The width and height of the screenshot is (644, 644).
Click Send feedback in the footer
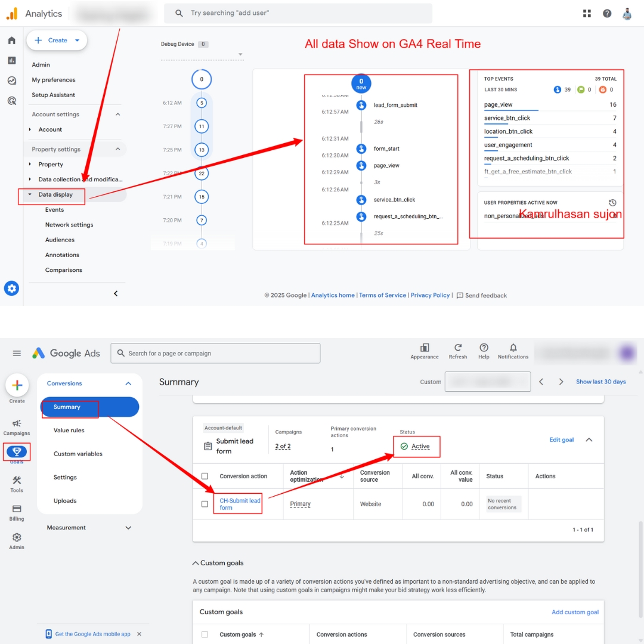tap(482, 295)
